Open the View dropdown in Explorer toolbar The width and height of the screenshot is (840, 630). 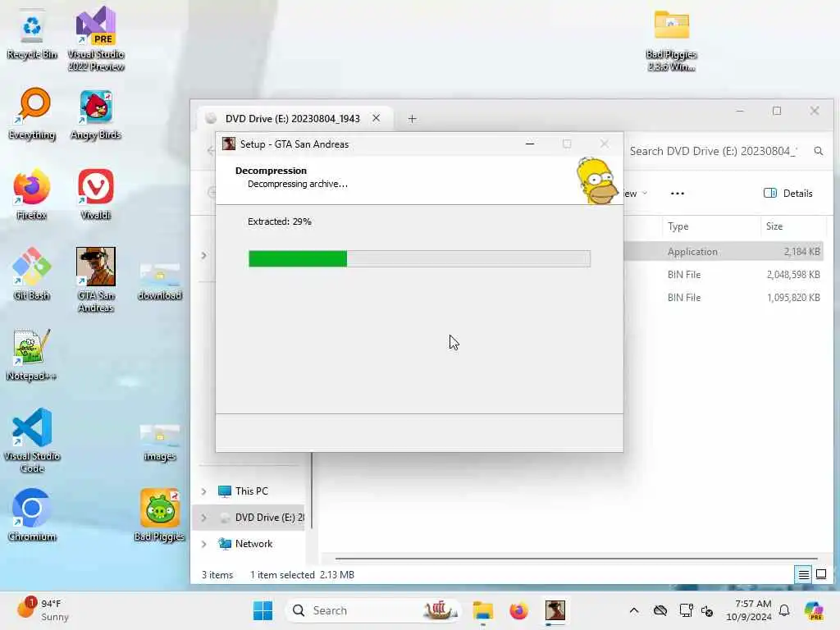tap(634, 194)
